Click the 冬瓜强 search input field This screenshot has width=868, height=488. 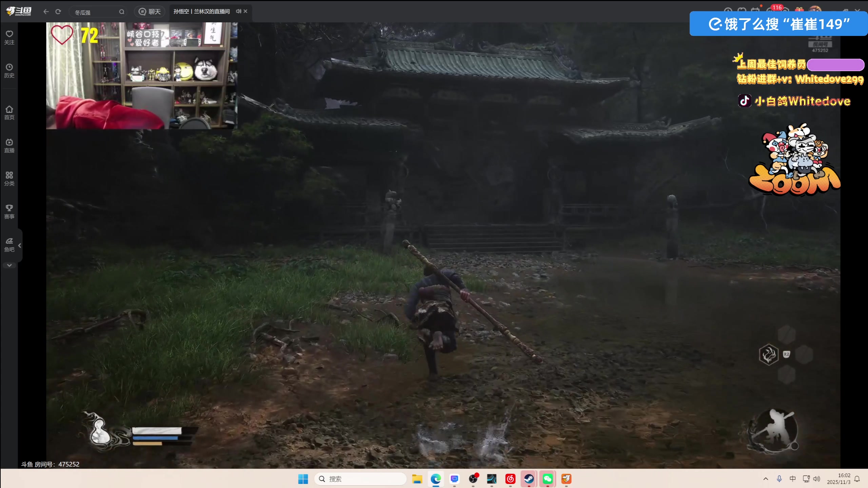pyautogui.click(x=95, y=12)
